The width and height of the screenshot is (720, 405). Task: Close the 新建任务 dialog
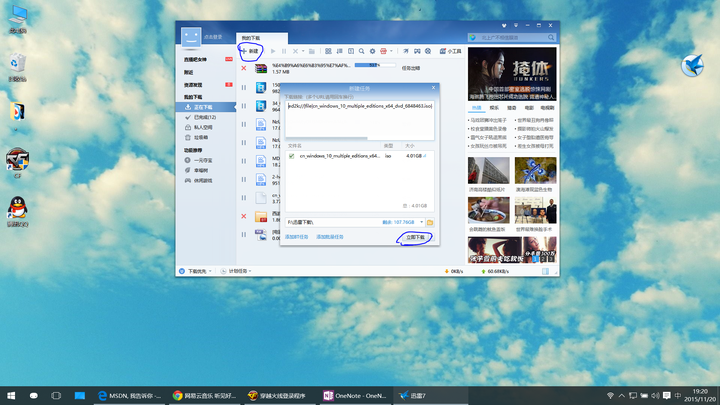[x=433, y=88]
